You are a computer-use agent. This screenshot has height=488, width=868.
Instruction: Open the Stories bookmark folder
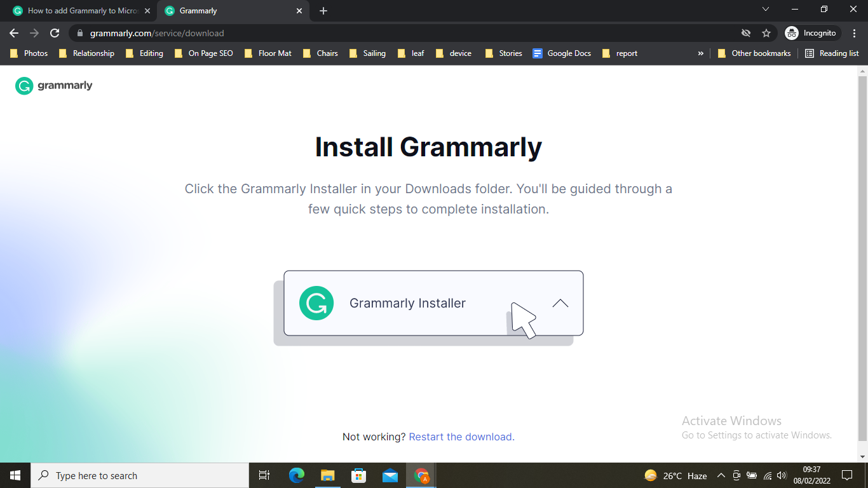tap(504, 53)
